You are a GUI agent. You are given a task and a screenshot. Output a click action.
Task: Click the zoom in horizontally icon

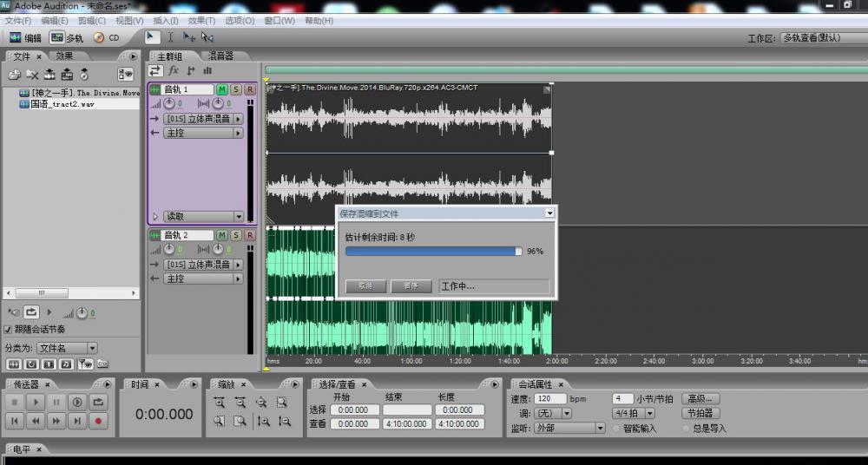tap(220, 403)
